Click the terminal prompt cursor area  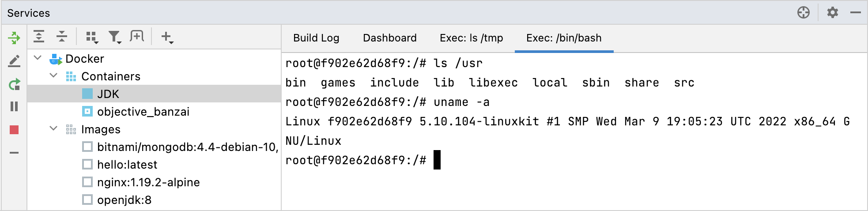[437, 160]
